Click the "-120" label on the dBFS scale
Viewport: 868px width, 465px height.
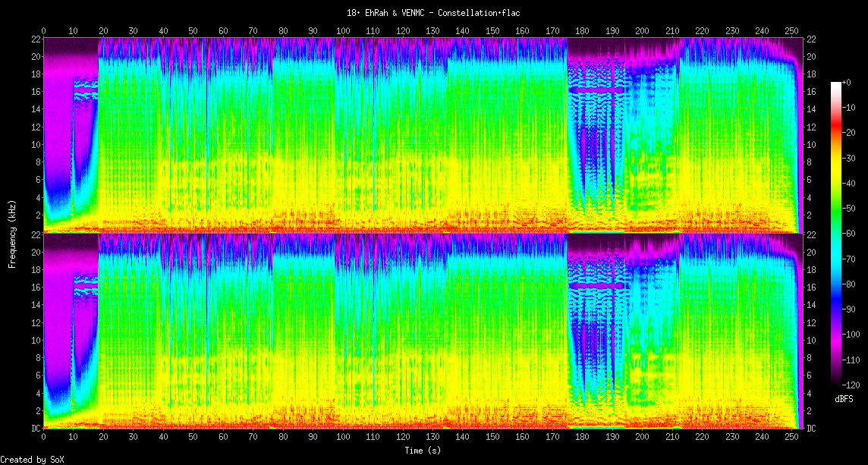[x=853, y=385]
